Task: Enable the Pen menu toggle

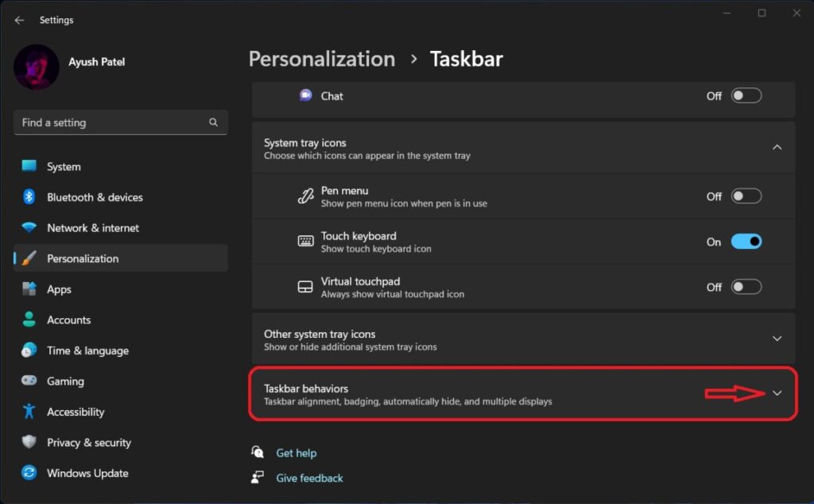Action: (746, 196)
